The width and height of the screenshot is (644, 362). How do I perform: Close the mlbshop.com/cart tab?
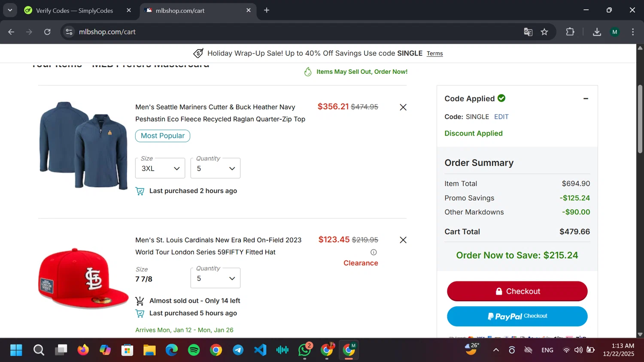pyautogui.click(x=249, y=10)
